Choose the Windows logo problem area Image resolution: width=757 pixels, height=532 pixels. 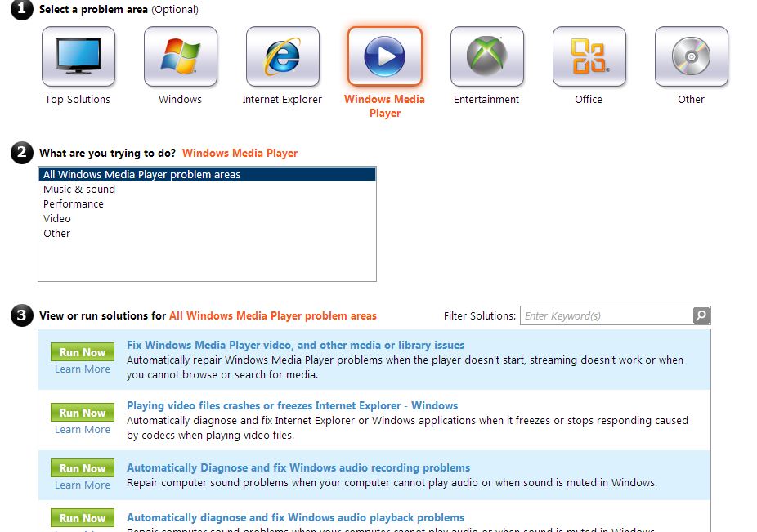181,56
